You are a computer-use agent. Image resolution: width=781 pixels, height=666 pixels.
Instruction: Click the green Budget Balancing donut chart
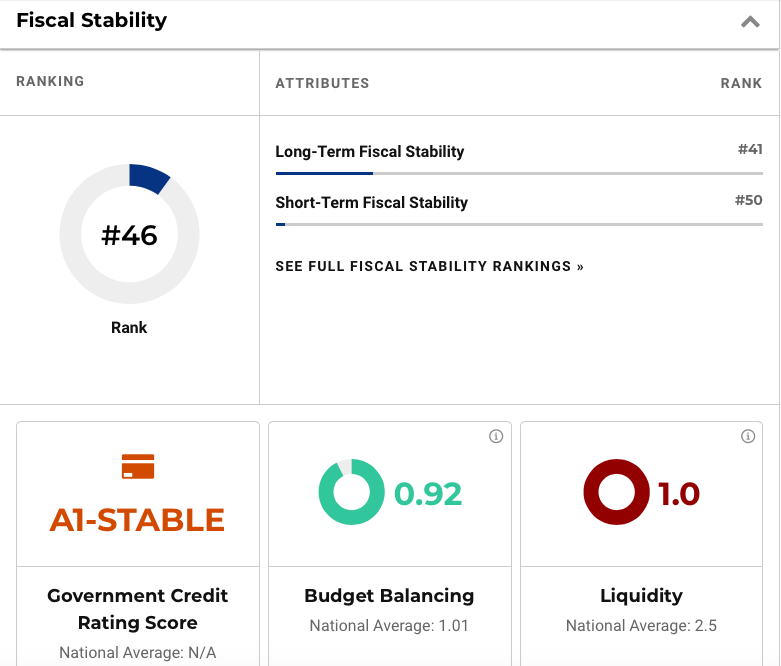coord(351,492)
